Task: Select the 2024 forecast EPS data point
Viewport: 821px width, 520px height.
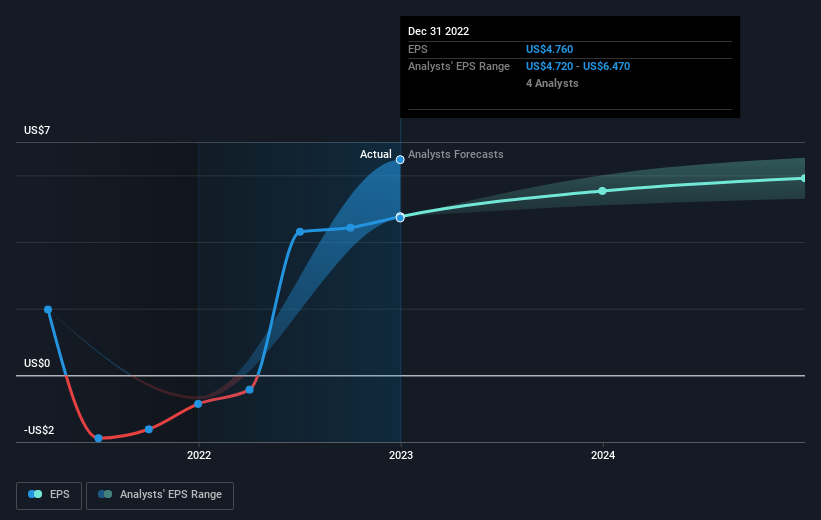Action: [x=602, y=191]
